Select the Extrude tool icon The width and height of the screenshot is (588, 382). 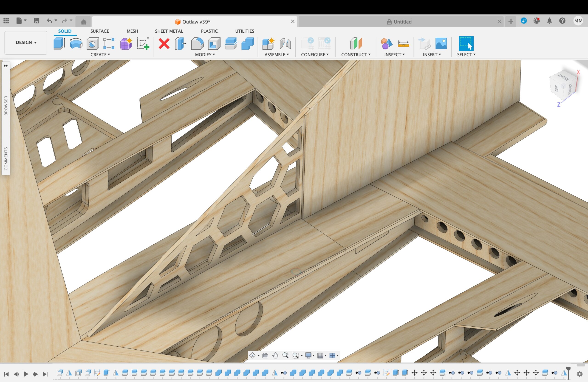point(59,43)
